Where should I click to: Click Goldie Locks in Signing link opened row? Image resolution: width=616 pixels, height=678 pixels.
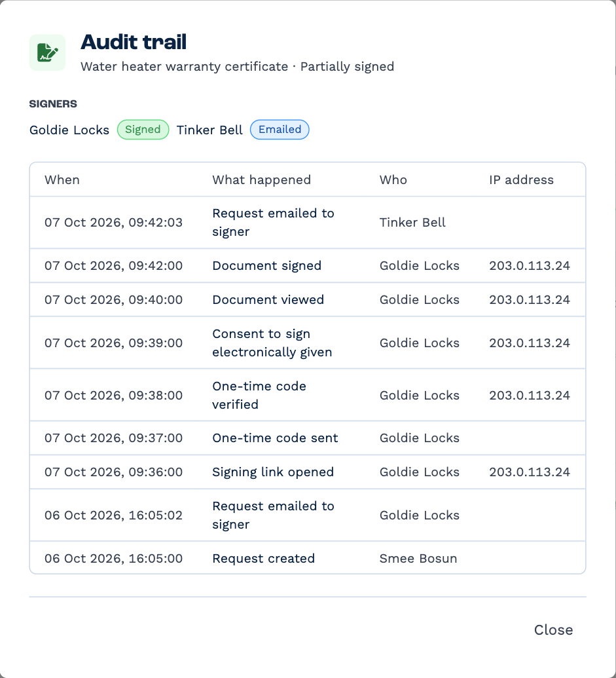coord(420,472)
